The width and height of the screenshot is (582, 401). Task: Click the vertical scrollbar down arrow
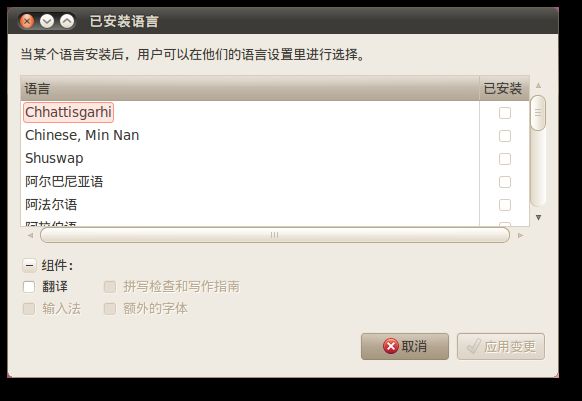(x=538, y=218)
